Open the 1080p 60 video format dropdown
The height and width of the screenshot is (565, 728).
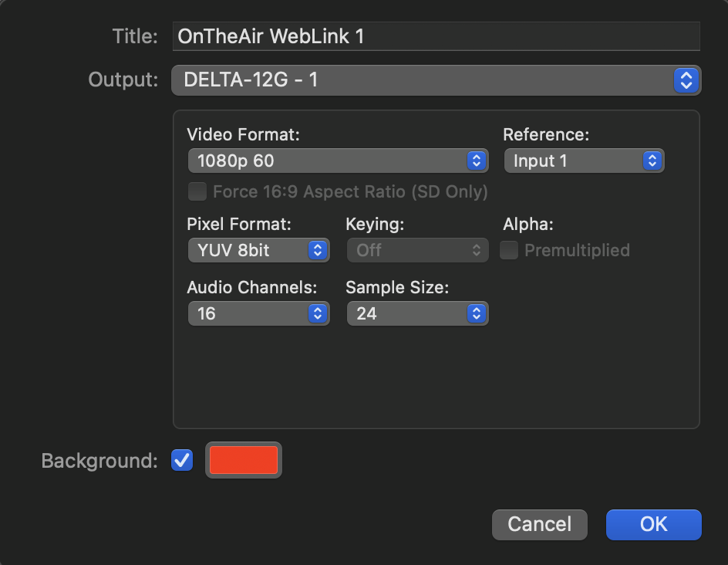(338, 161)
